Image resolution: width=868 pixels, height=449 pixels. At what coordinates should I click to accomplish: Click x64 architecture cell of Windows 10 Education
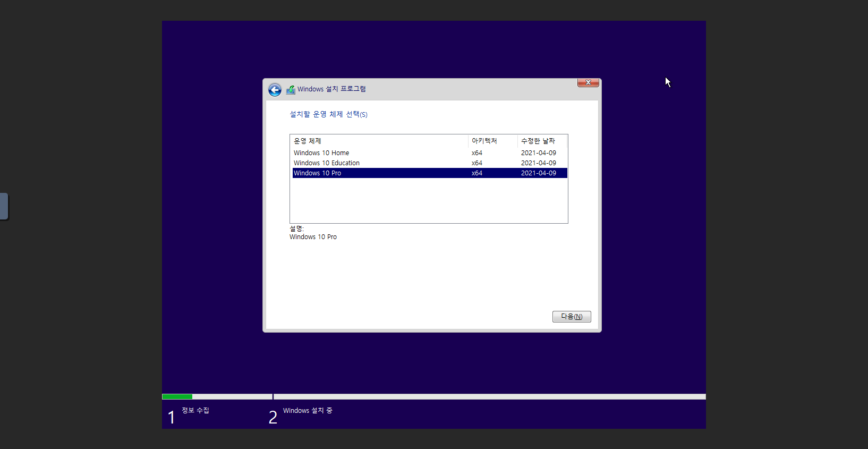(477, 163)
